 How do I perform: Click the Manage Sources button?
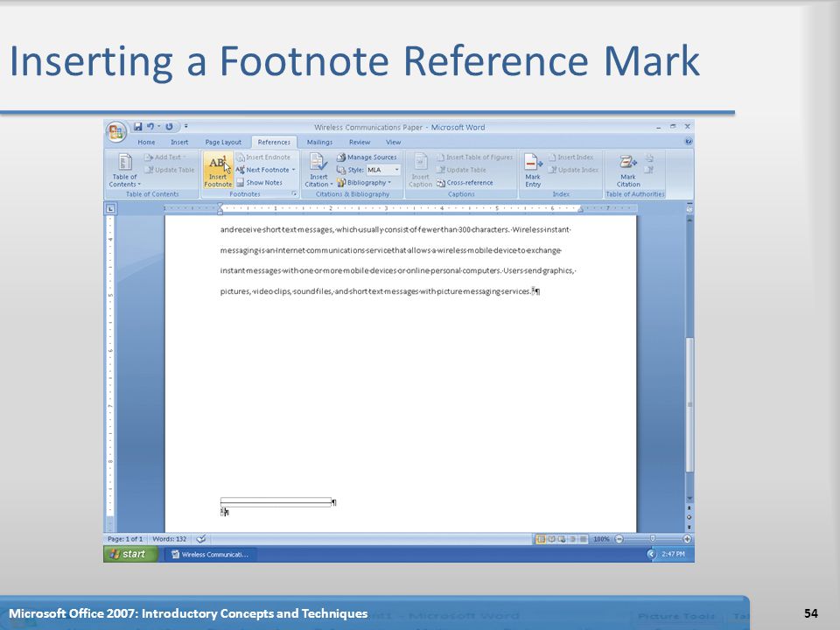tap(367, 157)
